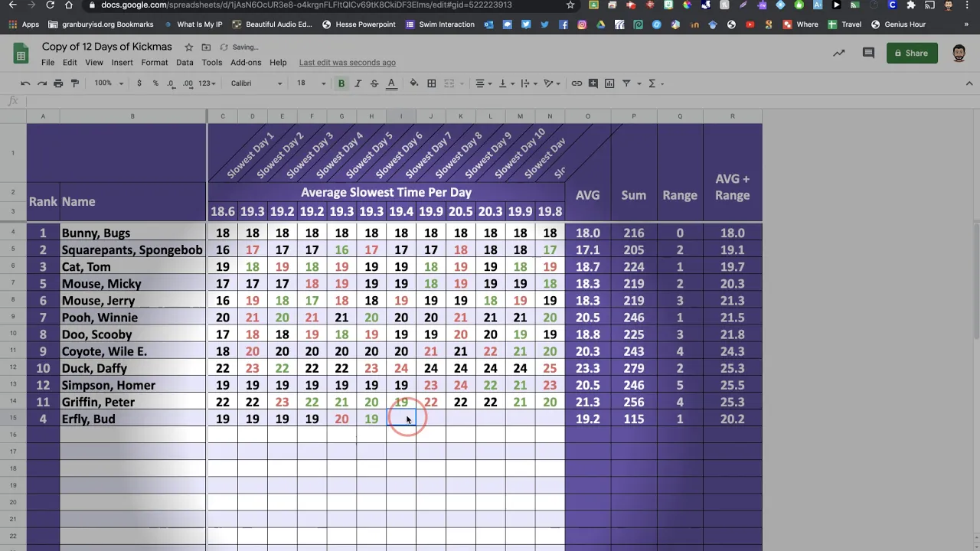
Task: Open 'Genius Hour' bookmark
Action: click(899, 24)
